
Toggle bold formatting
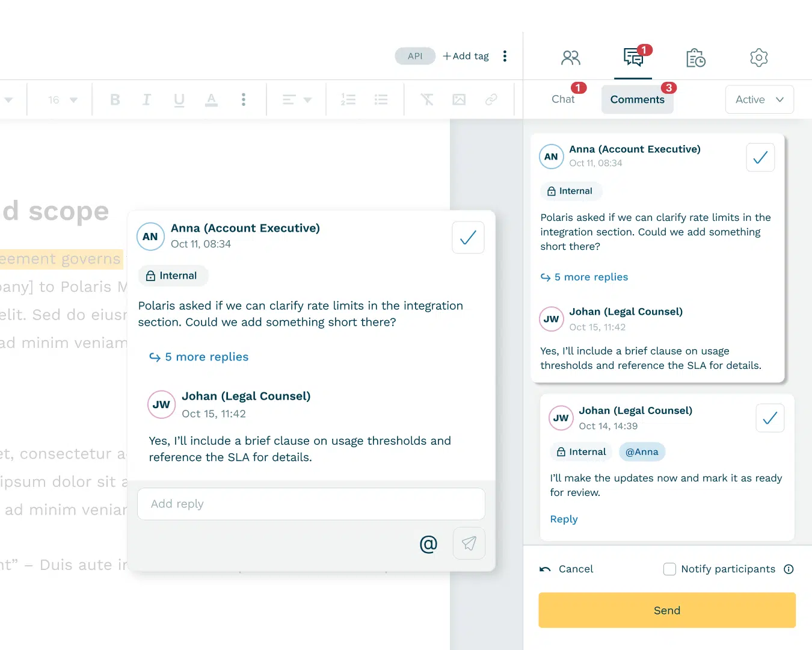coord(115,100)
